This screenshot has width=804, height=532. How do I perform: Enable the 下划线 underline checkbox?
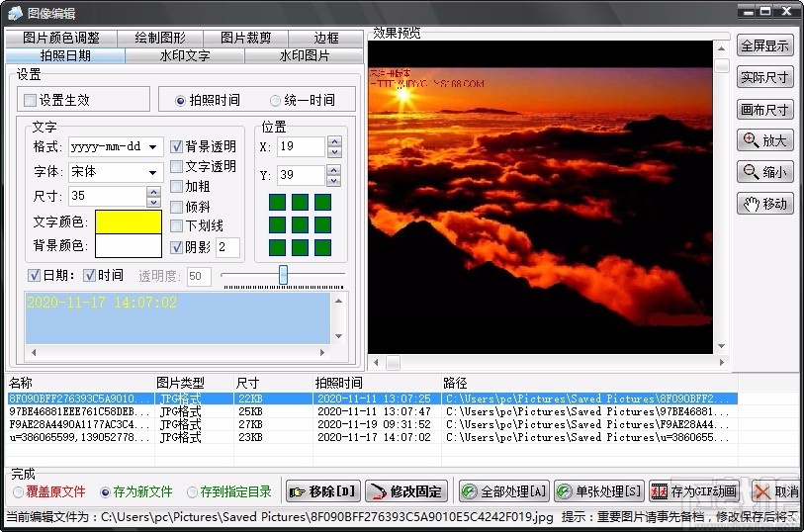[x=176, y=225]
